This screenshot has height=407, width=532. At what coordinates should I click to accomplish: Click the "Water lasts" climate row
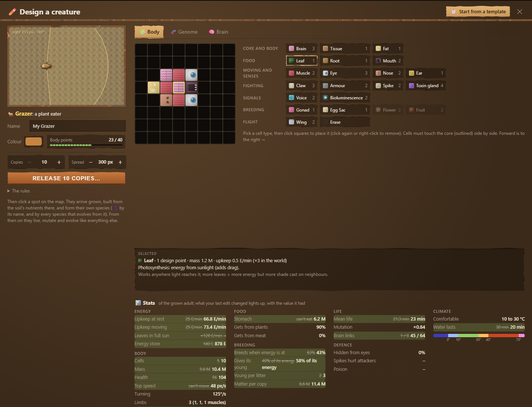pyautogui.click(x=479, y=327)
